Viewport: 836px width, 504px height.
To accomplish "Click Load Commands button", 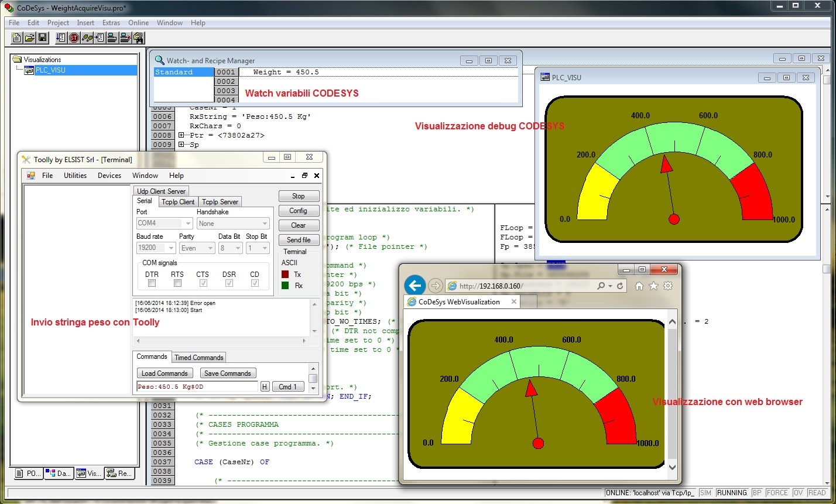I will (x=165, y=373).
